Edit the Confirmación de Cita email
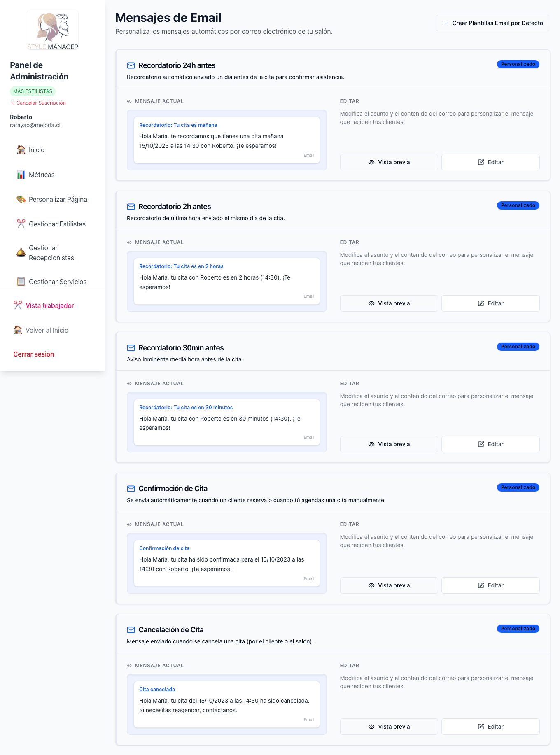Screen dimensions: 560x755 [490, 585]
